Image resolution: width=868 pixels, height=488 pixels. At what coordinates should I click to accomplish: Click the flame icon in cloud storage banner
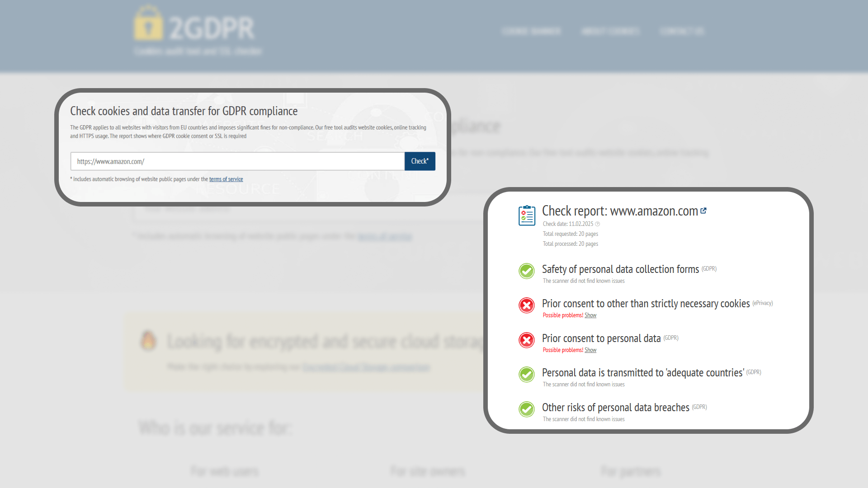pos(148,341)
